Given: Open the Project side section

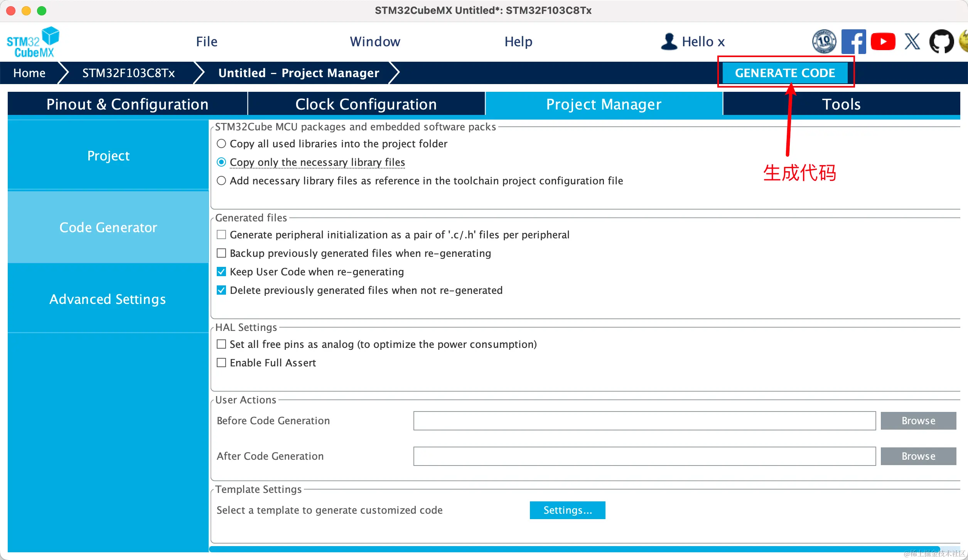Looking at the screenshot, I should coord(108,155).
